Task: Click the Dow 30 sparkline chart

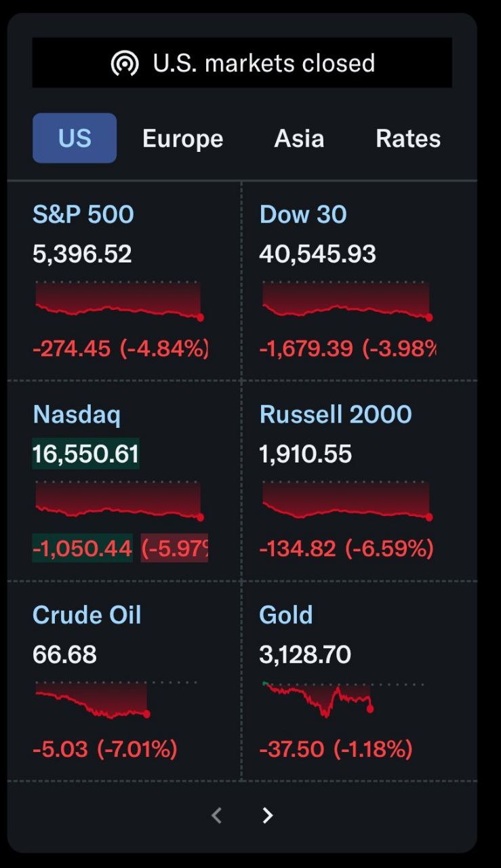Action: (x=346, y=301)
